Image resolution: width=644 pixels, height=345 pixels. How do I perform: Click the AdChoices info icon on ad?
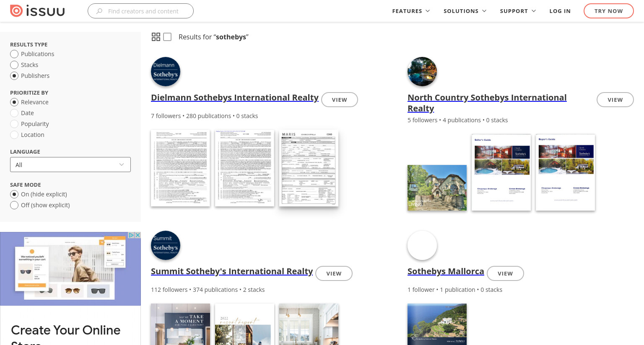pos(131,235)
